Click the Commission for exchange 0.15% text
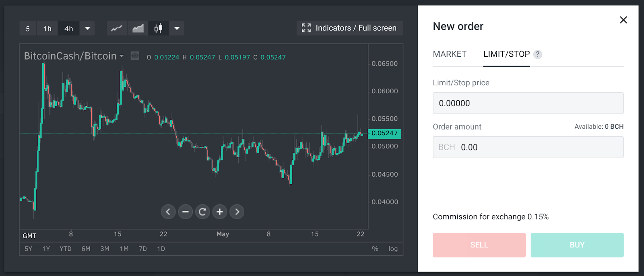Screen dimensions: 644x276 [491, 217]
